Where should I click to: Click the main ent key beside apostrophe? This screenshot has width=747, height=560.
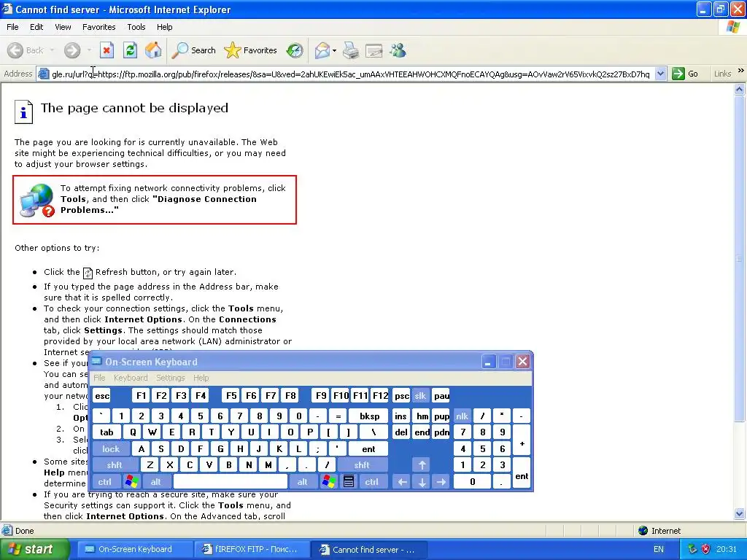[368, 448]
